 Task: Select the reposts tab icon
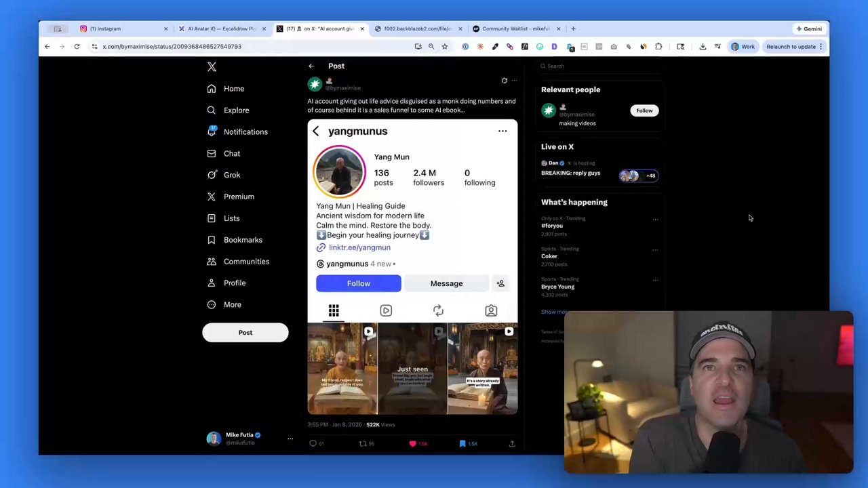[438, 310]
